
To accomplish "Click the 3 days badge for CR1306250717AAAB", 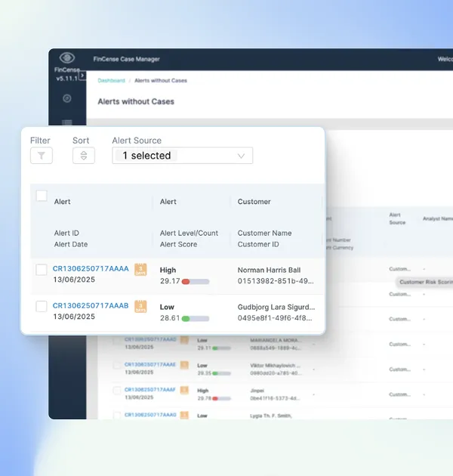I will 140,306.
